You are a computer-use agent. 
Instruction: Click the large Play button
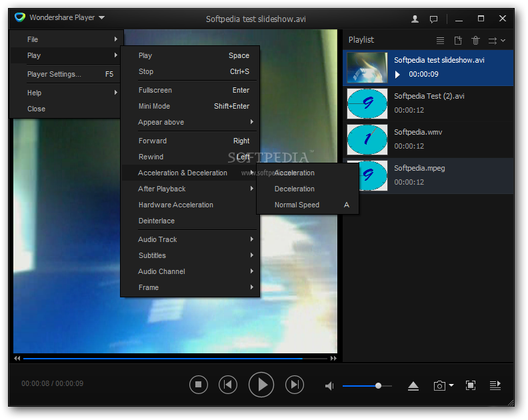tap(261, 385)
